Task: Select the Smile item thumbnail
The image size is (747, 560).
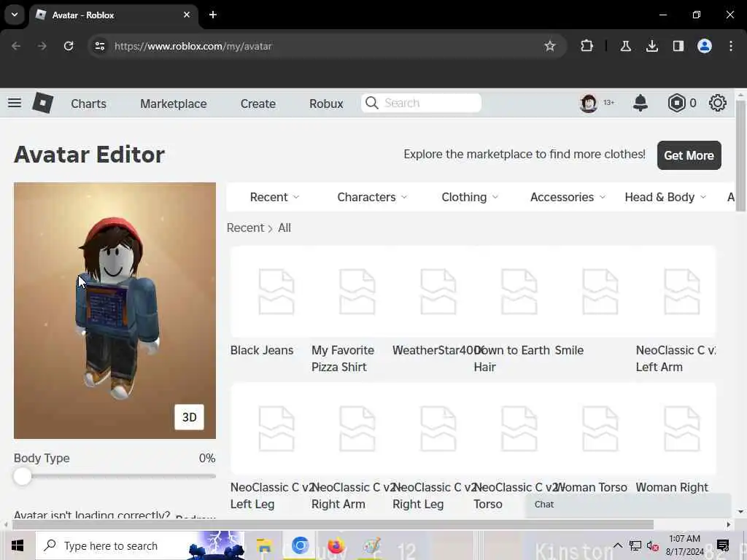Action: coord(600,292)
